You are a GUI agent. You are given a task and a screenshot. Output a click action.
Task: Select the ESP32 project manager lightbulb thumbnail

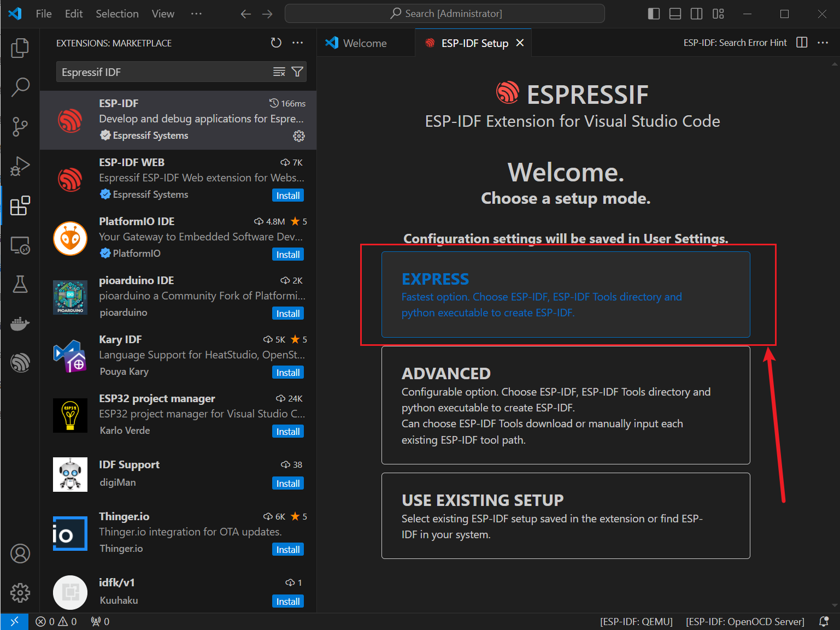point(70,415)
